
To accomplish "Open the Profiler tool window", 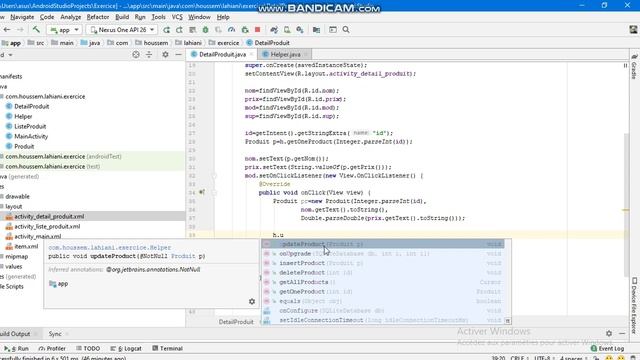I will (x=52, y=349).
